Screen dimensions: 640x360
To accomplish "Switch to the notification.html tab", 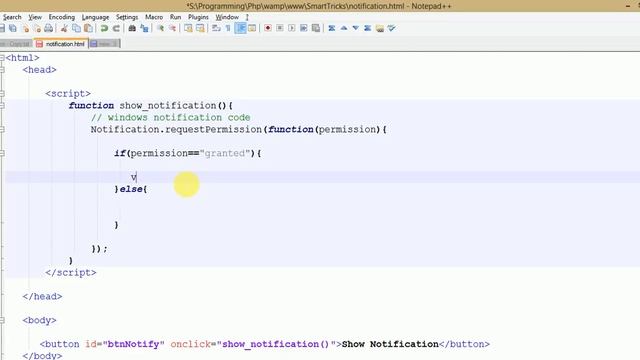I will [61, 44].
